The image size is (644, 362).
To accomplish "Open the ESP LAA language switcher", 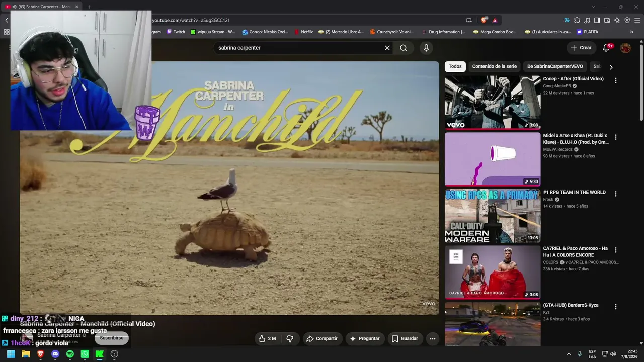I will click(592, 354).
